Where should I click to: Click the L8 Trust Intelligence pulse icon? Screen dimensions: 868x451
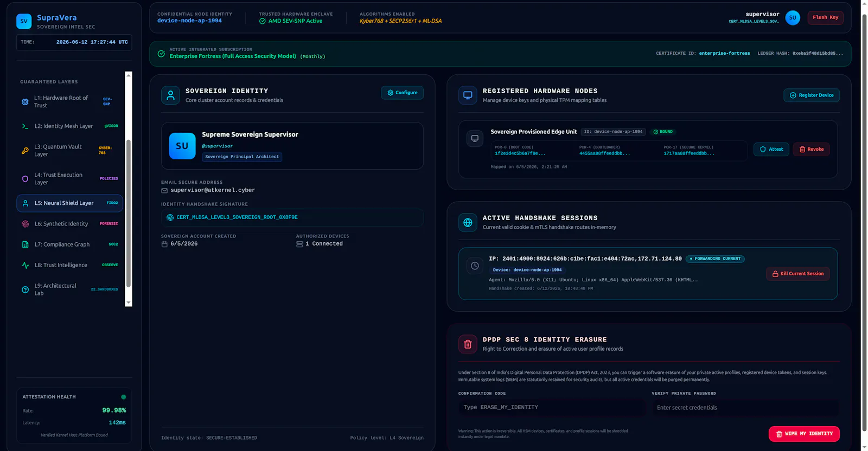tap(25, 265)
